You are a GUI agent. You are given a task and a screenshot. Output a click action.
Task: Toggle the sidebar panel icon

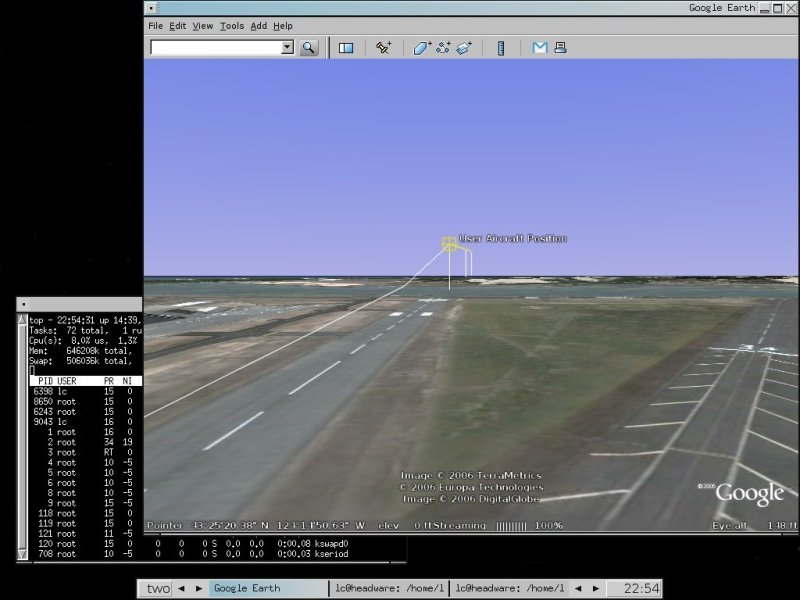pyautogui.click(x=346, y=48)
